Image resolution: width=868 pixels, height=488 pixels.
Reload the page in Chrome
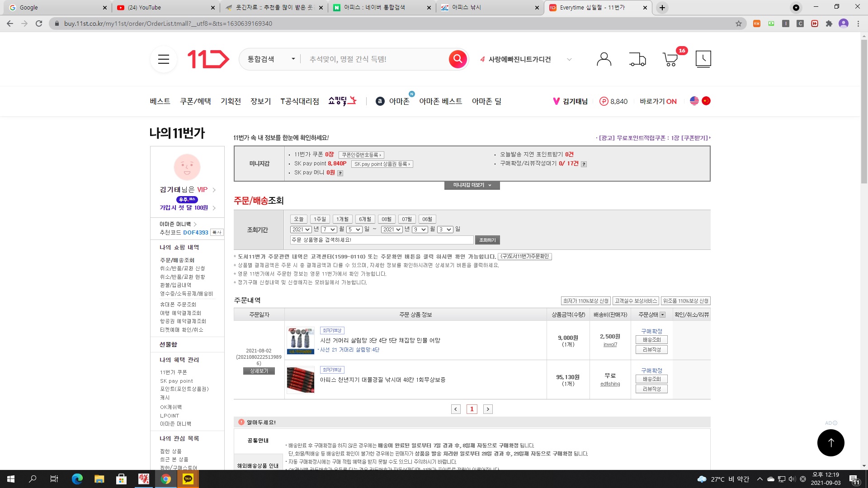tap(39, 23)
